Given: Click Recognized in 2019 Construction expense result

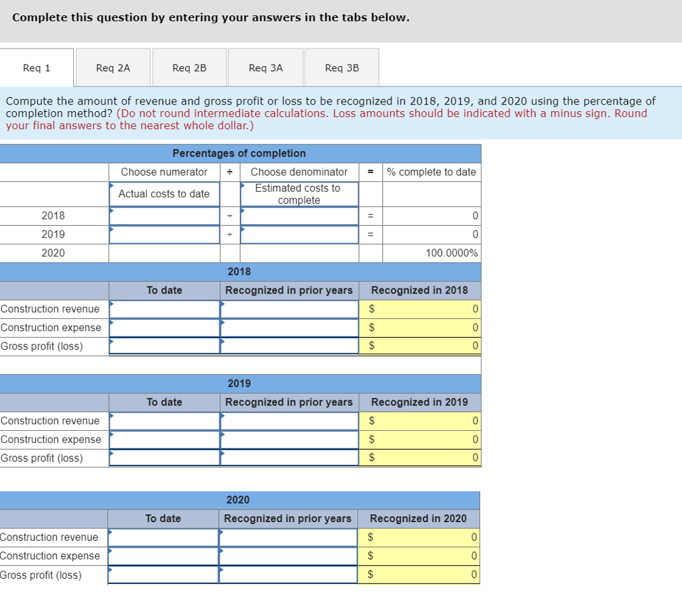Looking at the screenshot, I should coord(420,440).
